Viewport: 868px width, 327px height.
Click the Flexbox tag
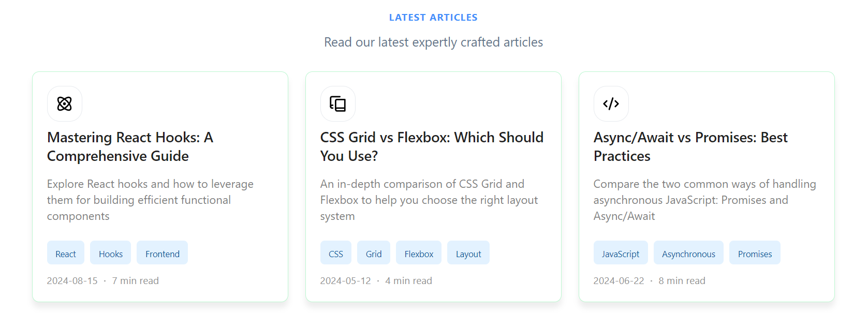pos(418,253)
